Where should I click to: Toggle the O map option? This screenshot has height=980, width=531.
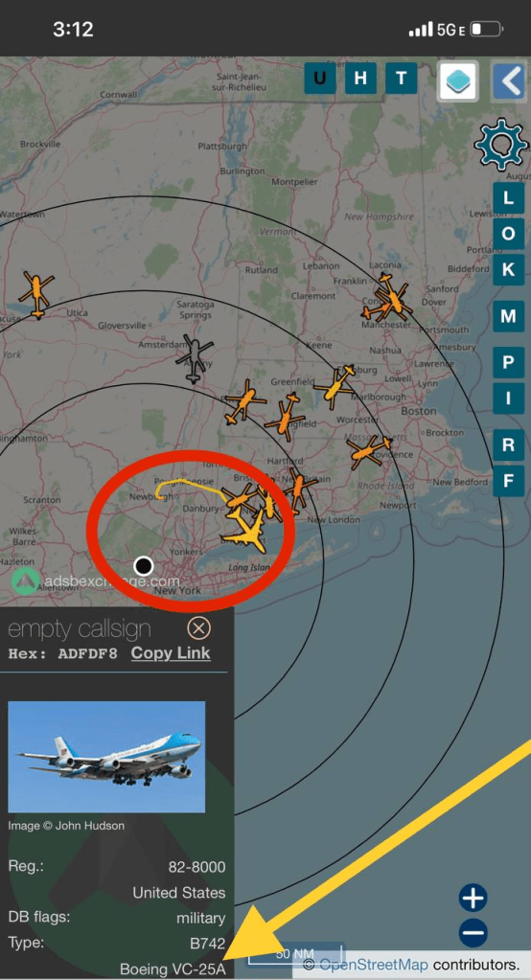pyautogui.click(x=509, y=234)
